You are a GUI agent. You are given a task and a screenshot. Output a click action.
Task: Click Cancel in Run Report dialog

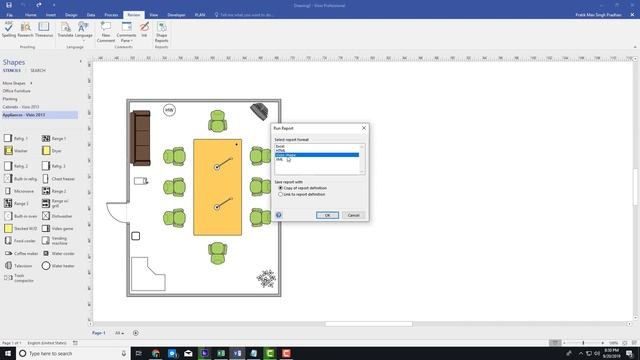coord(353,215)
